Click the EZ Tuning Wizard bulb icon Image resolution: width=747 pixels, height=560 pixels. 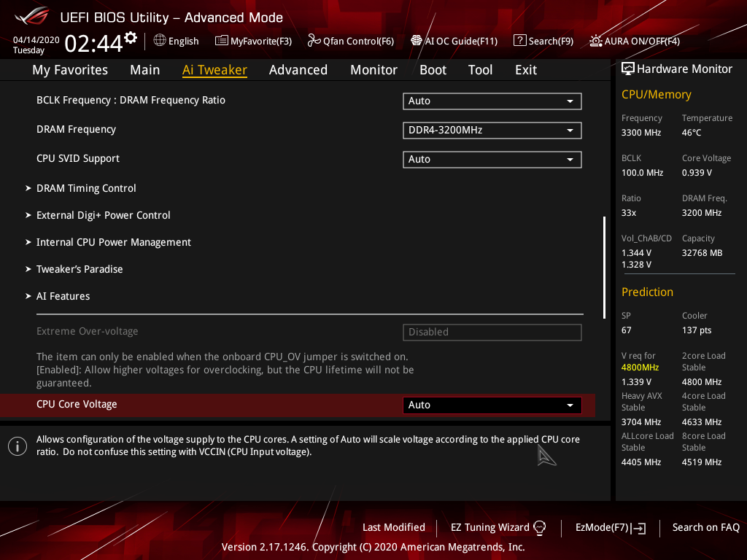point(539,528)
